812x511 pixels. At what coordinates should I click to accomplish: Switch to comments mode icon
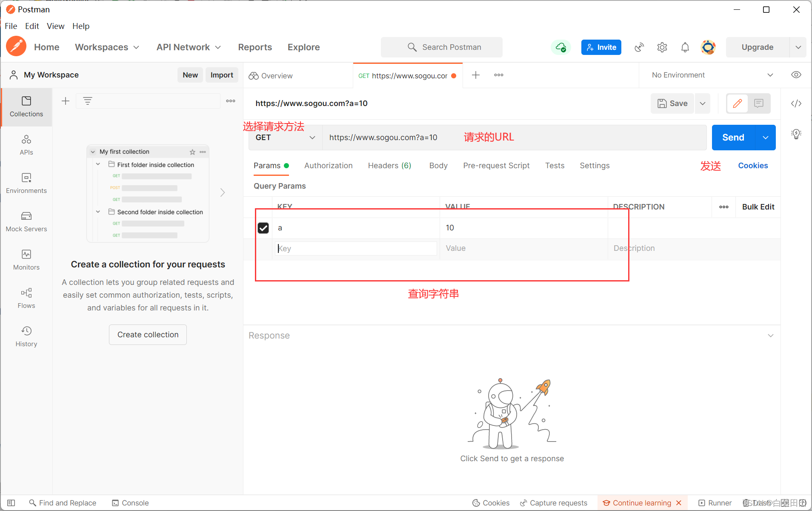coord(759,103)
